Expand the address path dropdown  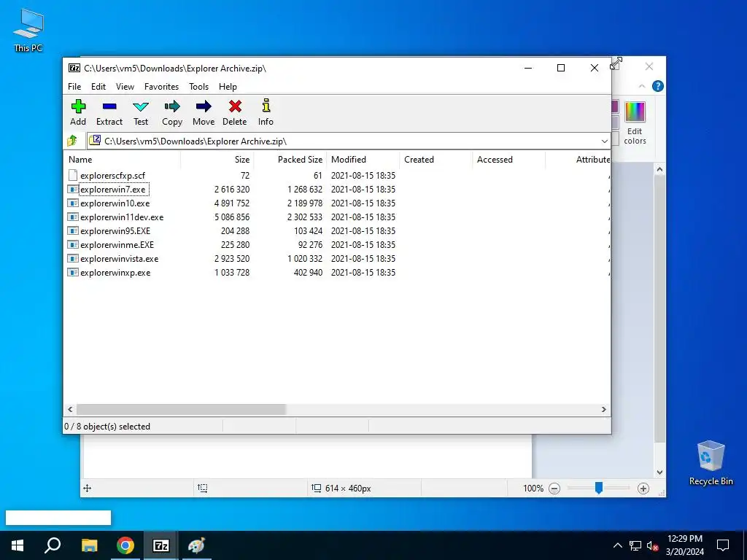coord(604,141)
